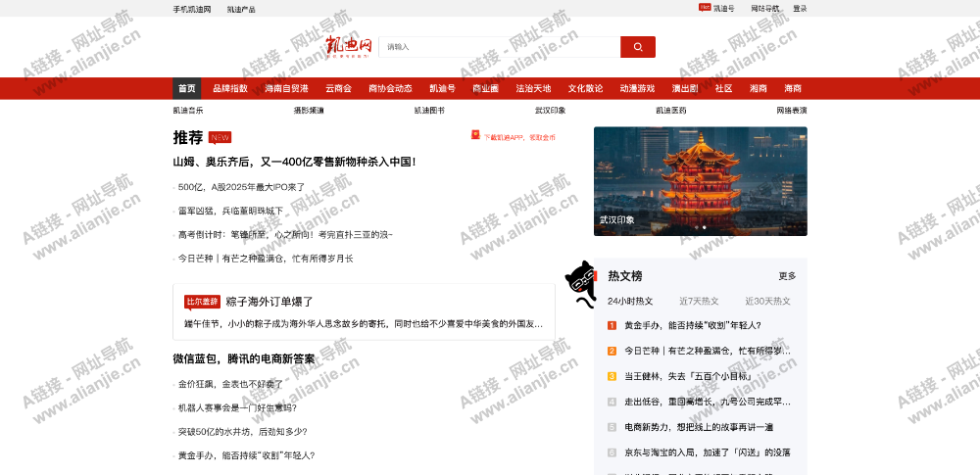Open article 金价狂飙，金表也不好卖了

point(230,384)
